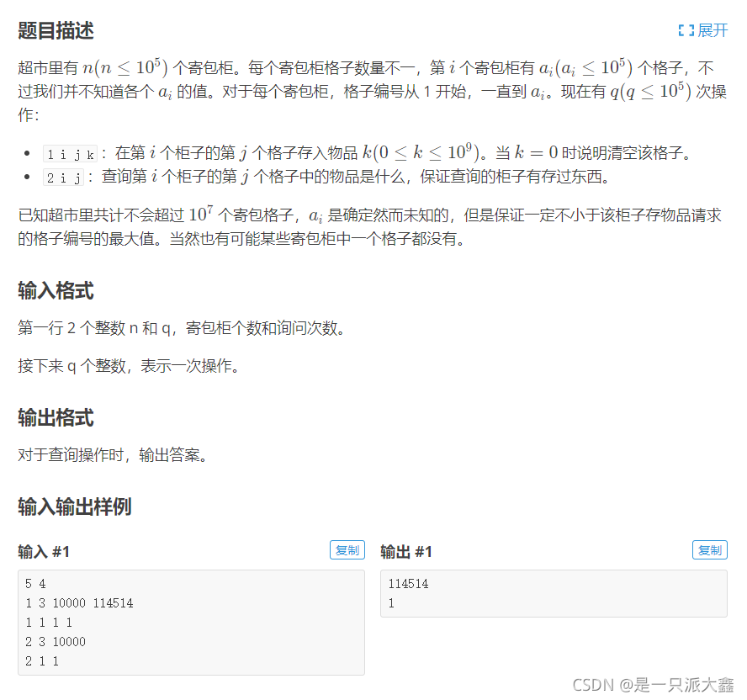Screen dimensions: 747x700
Task: Click the 输入格式 heading
Action: click(x=56, y=290)
